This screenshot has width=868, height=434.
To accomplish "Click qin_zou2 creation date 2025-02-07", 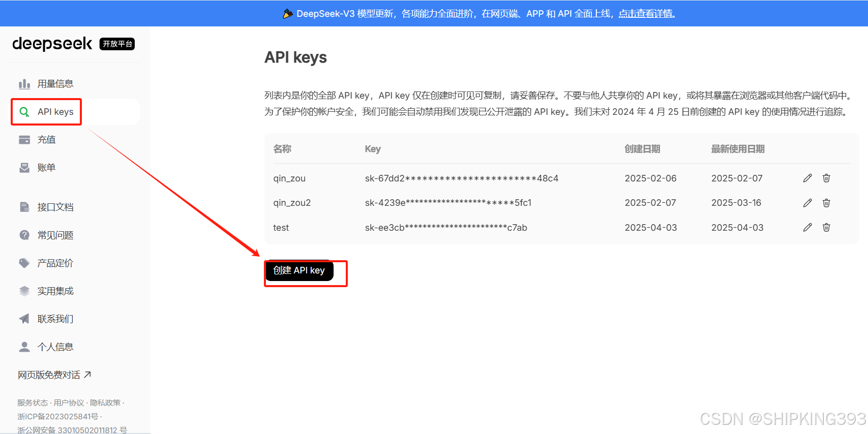I will coord(650,203).
